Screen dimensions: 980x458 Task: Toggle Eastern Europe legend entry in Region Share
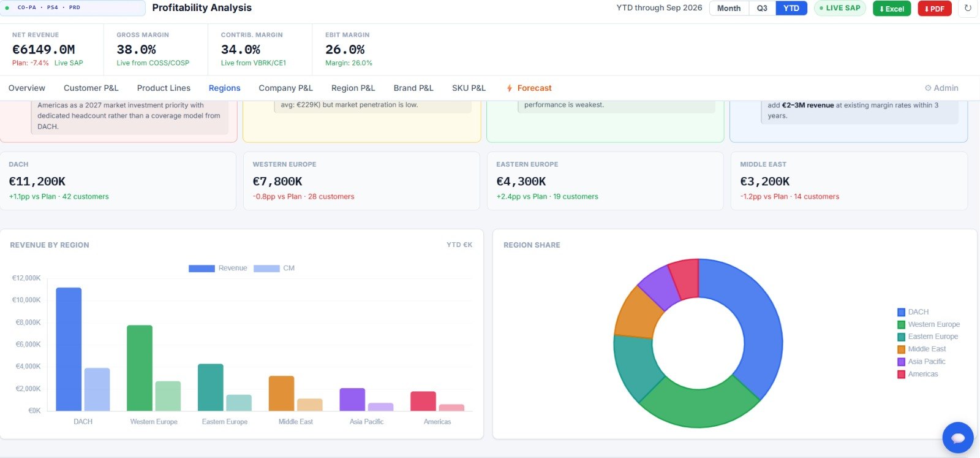(x=927, y=337)
